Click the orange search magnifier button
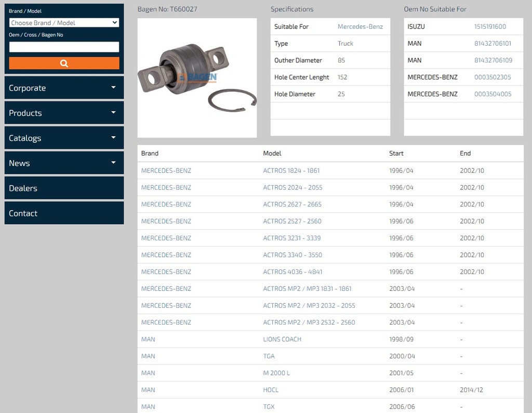532x413 pixels. point(64,63)
